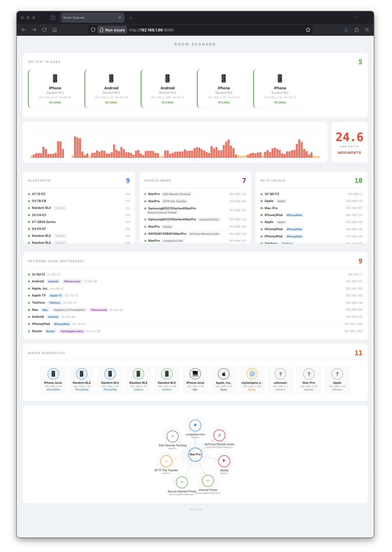Click the unknown 192.168.1.1 question icon
The image size is (392, 552).
coord(280,374)
